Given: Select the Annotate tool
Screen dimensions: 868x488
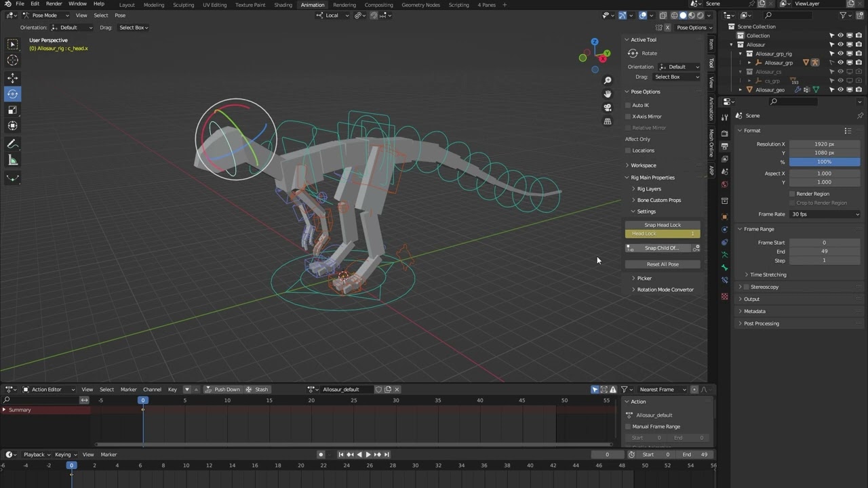Looking at the screenshot, I should [x=12, y=144].
